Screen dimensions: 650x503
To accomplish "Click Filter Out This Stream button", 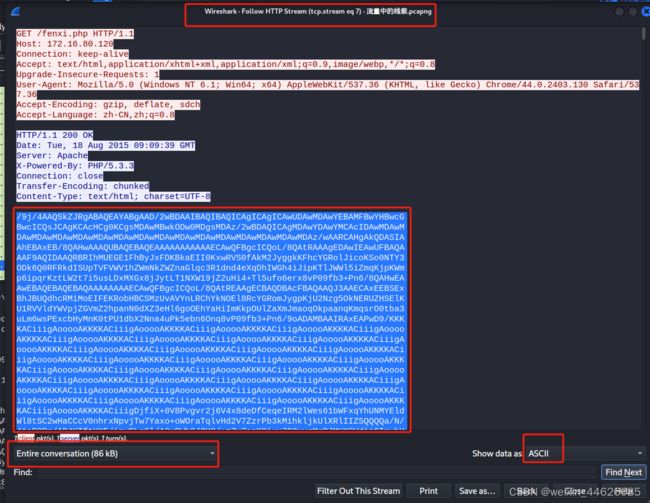I will pyautogui.click(x=359, y=491).
